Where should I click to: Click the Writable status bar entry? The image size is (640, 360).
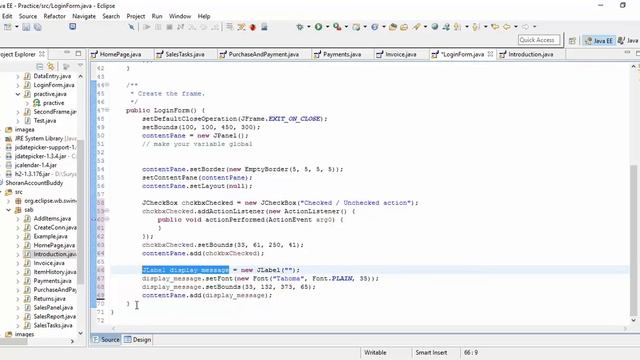(x=375, y=352)
